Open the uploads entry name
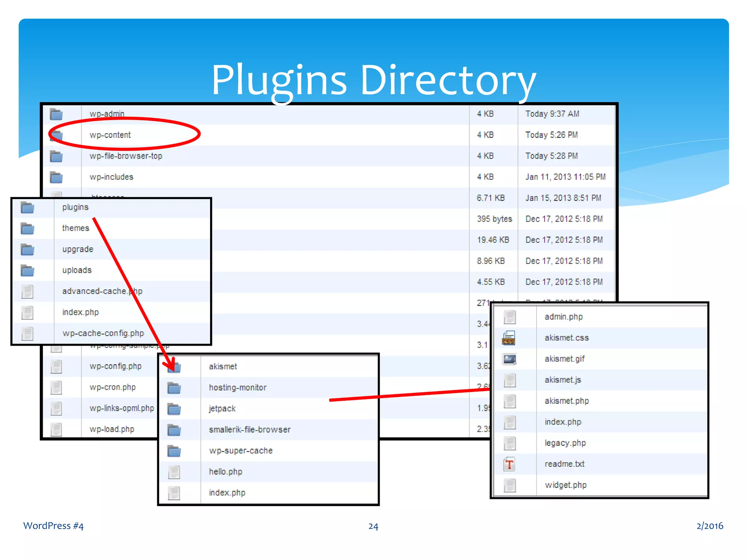 pos(77,270)
